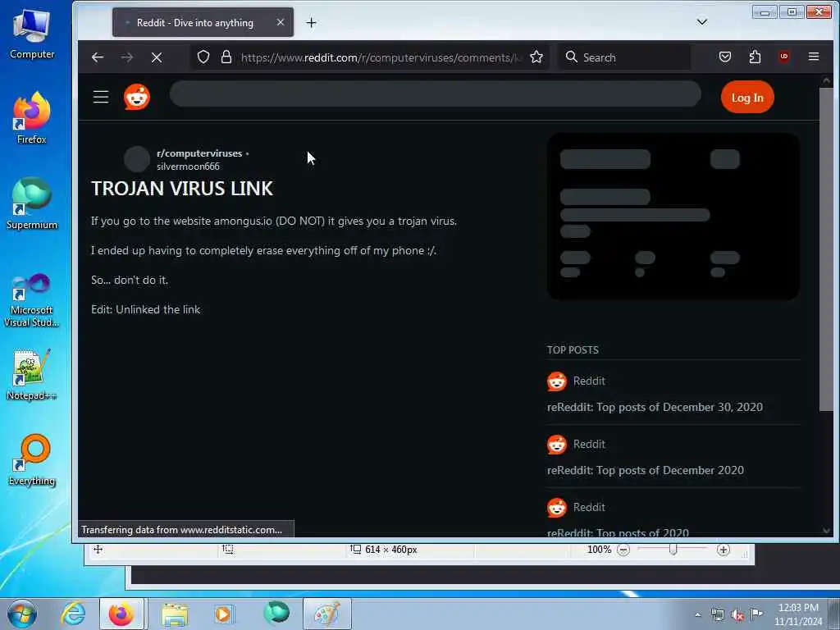Open Microsoft Visual Studio desktop shortcut

click(x=32, y=300)
